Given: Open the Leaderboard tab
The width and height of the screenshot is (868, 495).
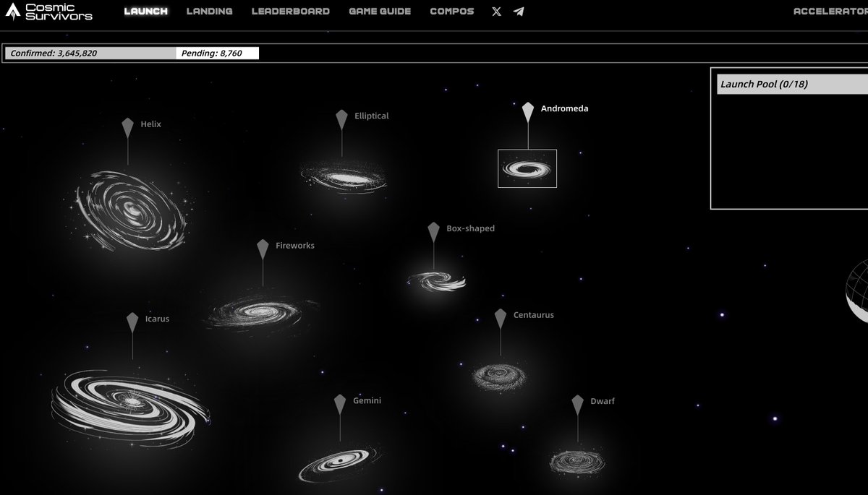Looking at the screenshot, I should click(290, 12).
